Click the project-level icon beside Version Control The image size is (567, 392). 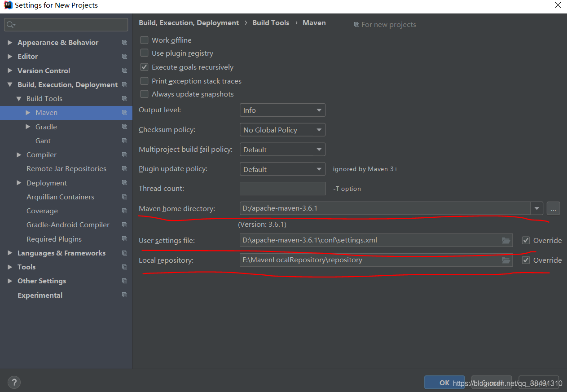pyautogui.click(x=124, y=71)
